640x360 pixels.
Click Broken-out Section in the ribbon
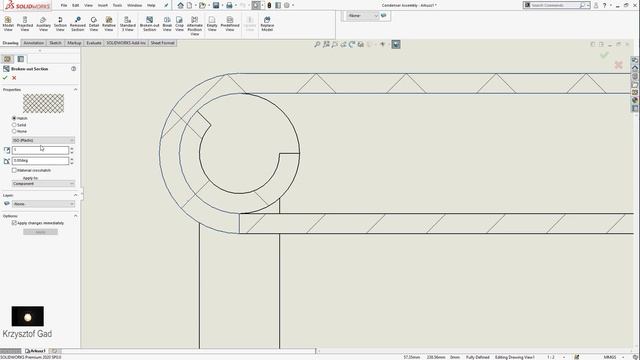pos(149,24)
